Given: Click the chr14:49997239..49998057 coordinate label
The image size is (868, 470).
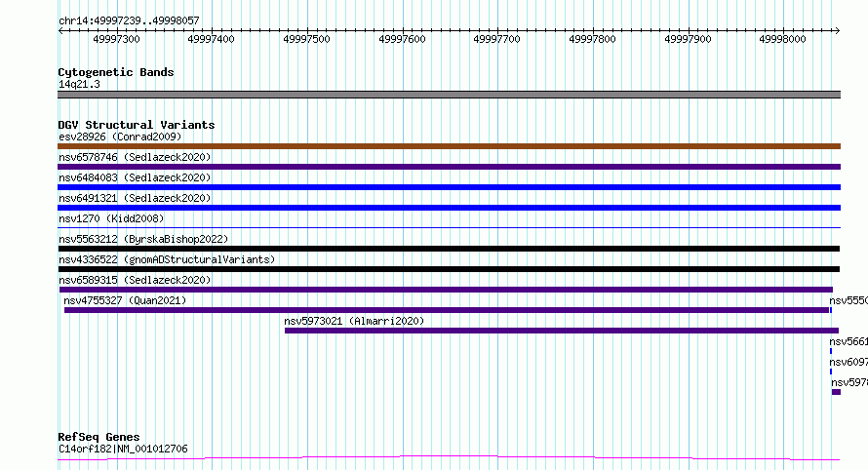Looking at the screenshot, I should [x=129, y=20].
